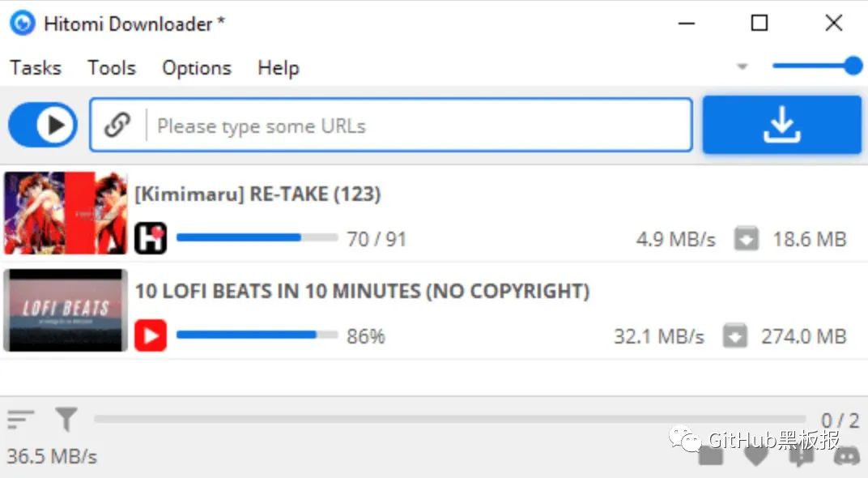Click the blue download button
Screen dimensions: 868x478
pyautogui.click(x=781, y=125)
